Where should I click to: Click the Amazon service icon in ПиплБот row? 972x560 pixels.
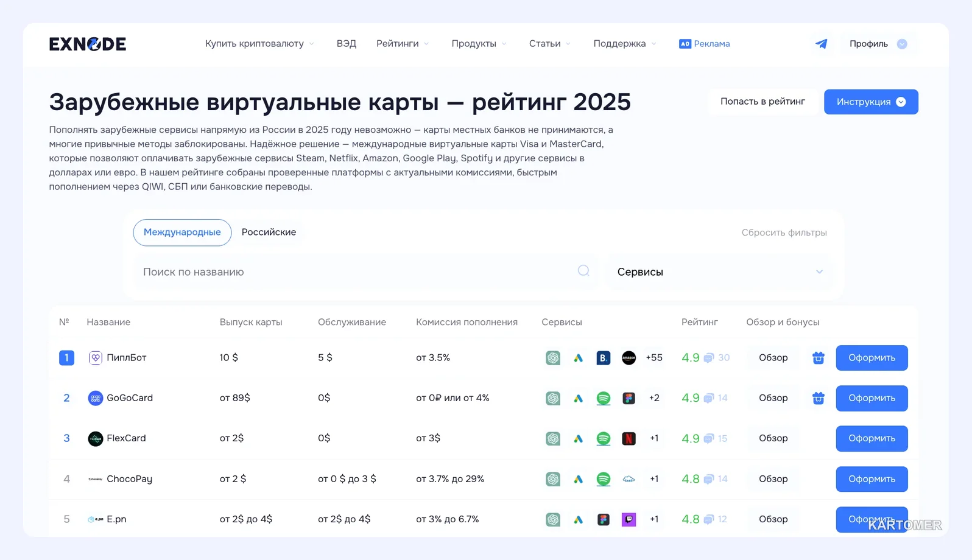pos(629,358)
